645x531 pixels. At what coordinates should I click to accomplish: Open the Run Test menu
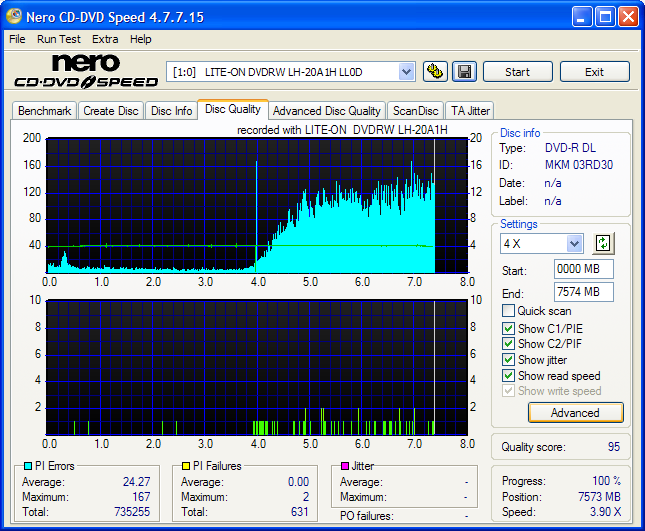[x=59, y=39]
